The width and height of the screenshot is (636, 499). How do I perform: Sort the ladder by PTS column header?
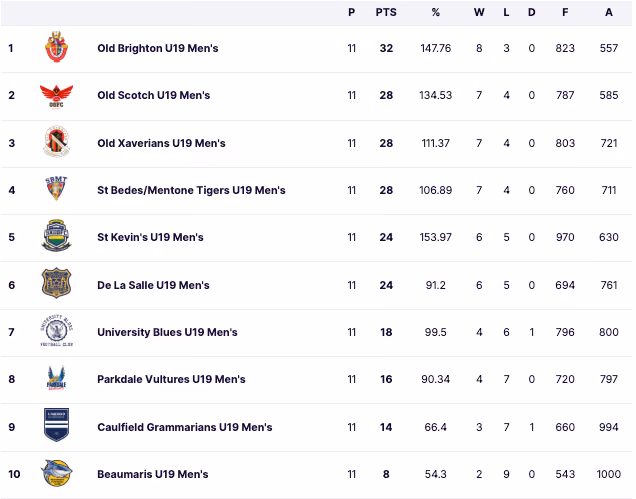pos(386,13)
